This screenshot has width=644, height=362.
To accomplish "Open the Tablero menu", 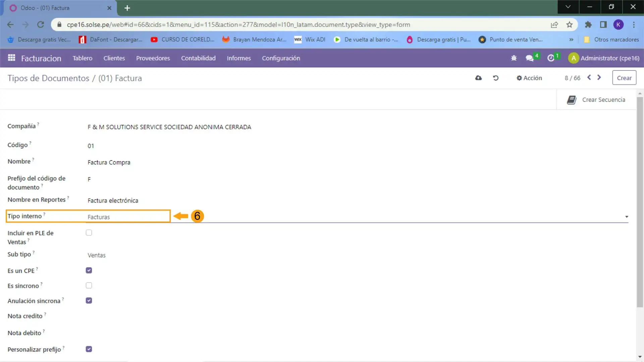I will coord(83,58).
